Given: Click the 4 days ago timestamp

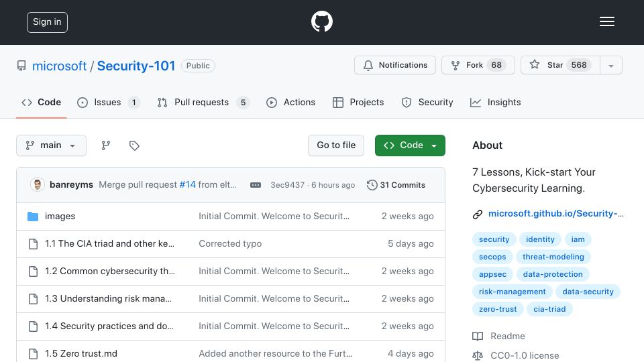Looking at the screenshot, I should 411,354.
